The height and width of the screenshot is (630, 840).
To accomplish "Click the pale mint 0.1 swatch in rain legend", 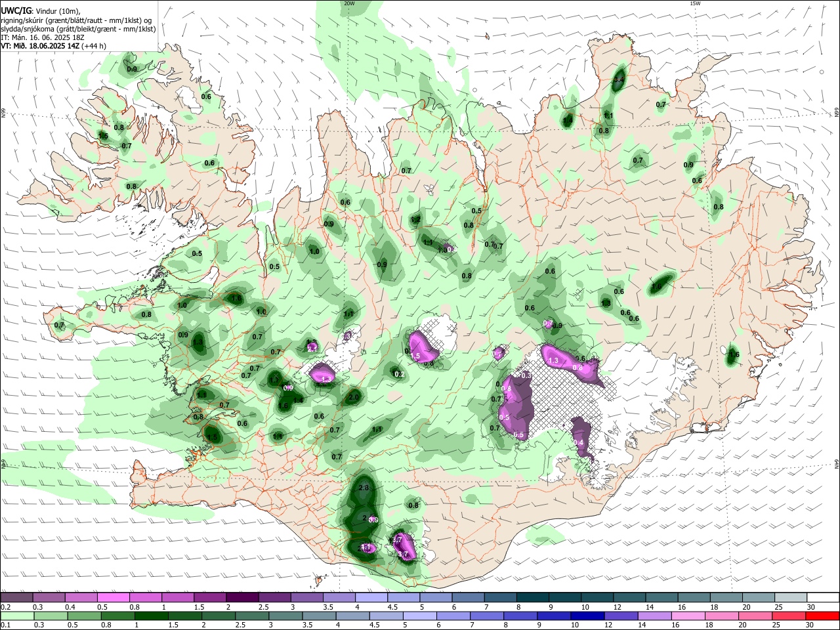I will (x=16, y=616).
